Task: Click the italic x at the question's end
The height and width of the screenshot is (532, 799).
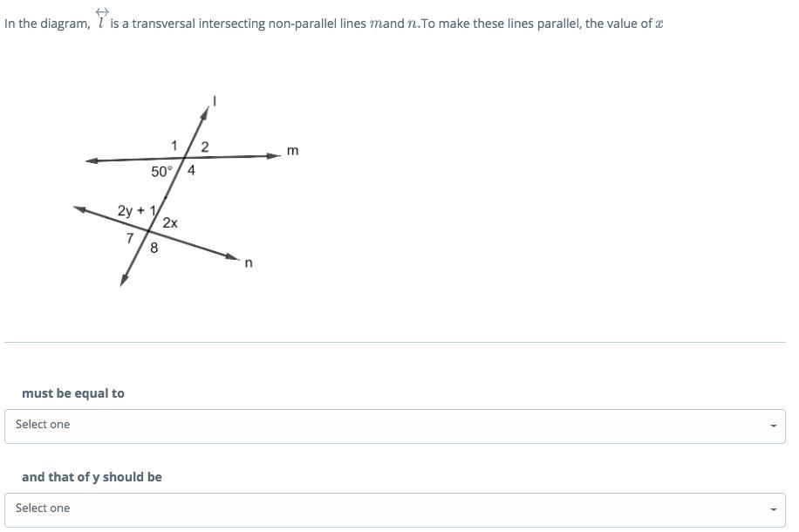Action: [659, 24]
